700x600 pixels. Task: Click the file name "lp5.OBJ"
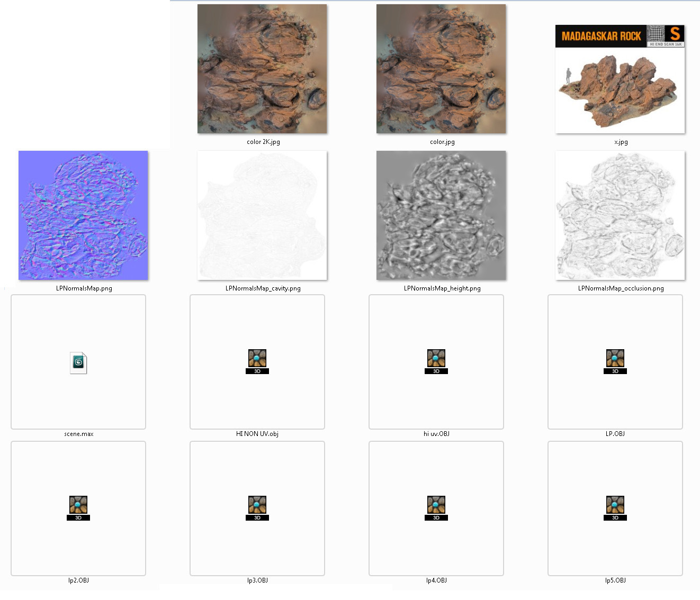(615, 580)
